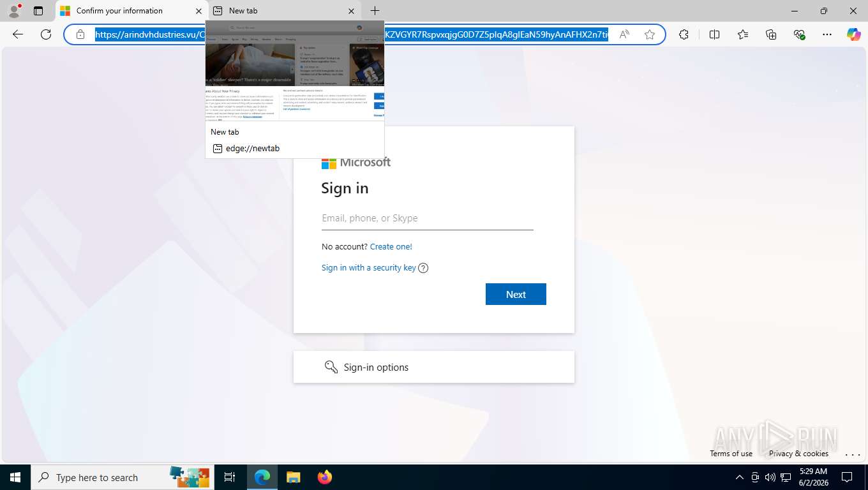Image resolution: width=868 pixels, height=490 pixels.
Task: Select the address bar URL
Action: 352,34
